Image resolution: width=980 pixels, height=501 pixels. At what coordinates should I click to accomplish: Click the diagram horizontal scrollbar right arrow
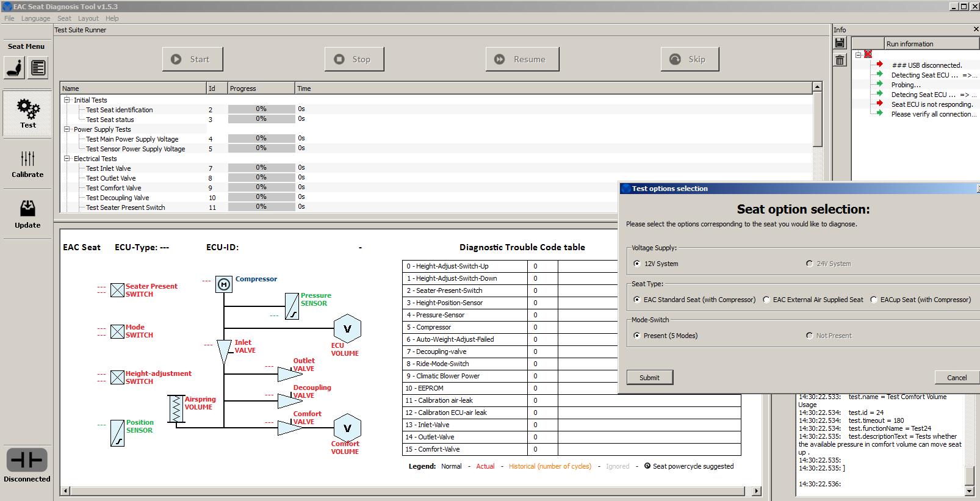(757, 491)
